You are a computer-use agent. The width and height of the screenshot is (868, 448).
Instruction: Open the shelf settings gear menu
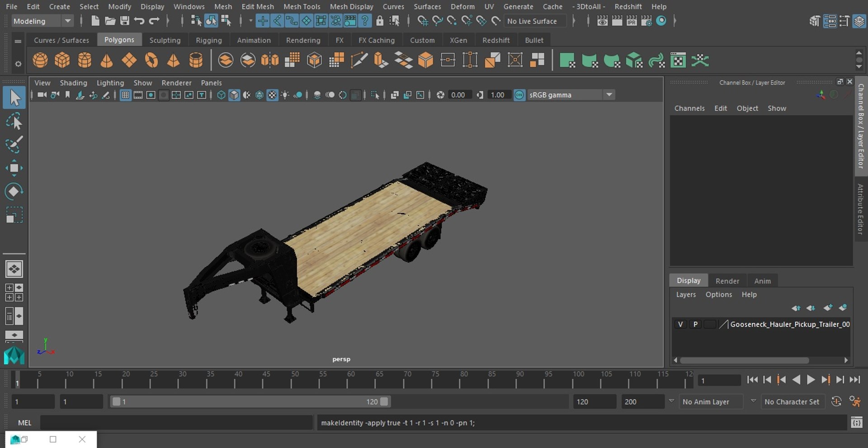pos(18,64)
